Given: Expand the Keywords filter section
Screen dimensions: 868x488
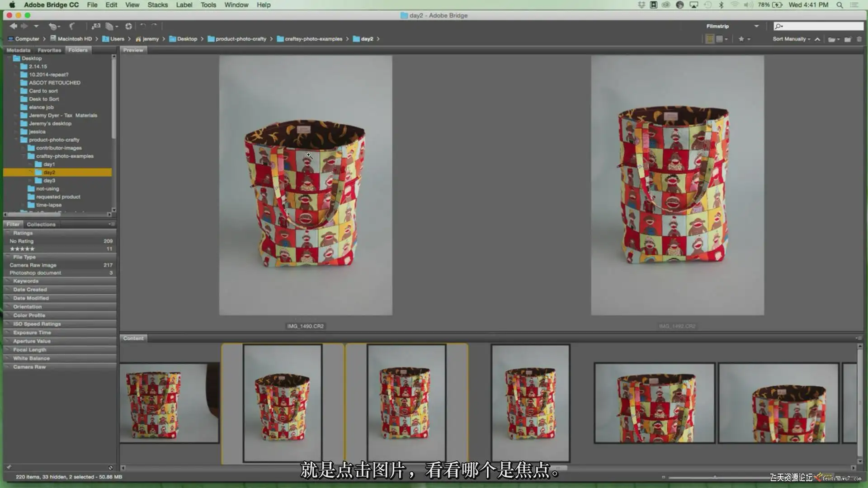Looking at the screenshot, I should (26, 281).
